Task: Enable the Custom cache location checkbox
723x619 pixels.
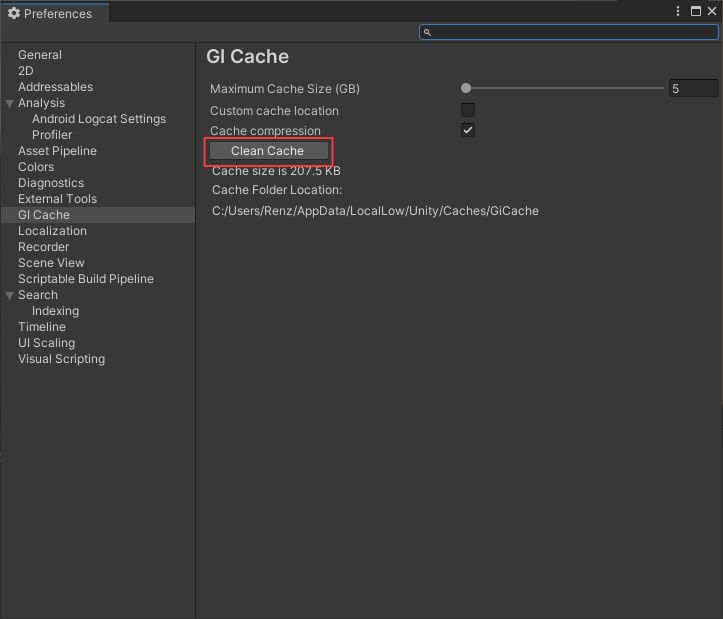Action: coord(468,110)
